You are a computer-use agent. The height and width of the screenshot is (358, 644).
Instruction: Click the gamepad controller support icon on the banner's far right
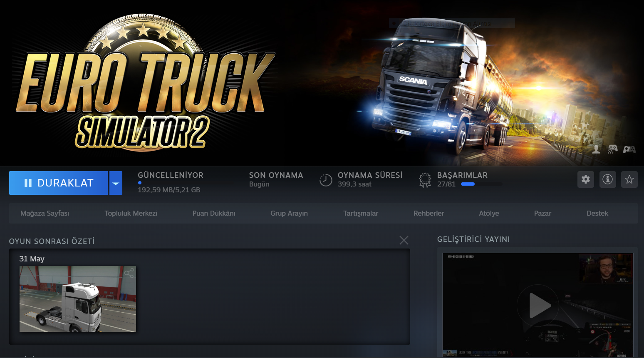tap(629, 149)
